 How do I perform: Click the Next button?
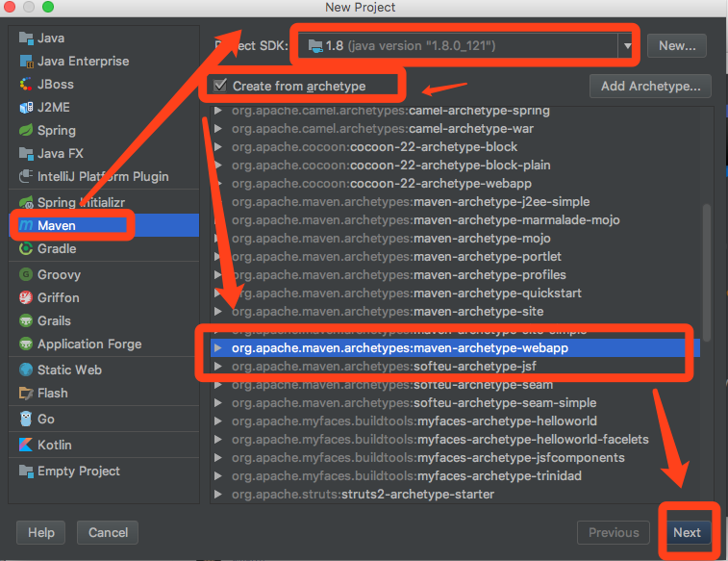coord(688,533)
